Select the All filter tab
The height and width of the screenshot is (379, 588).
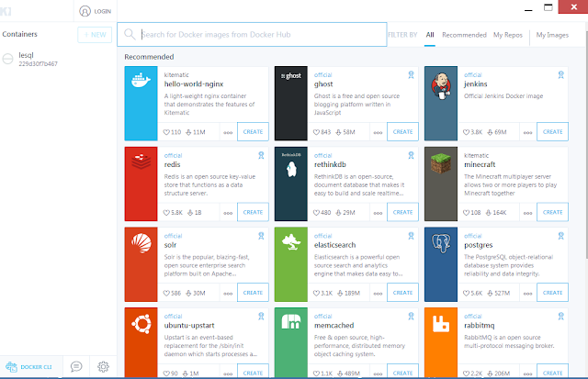tap(430, 35)
